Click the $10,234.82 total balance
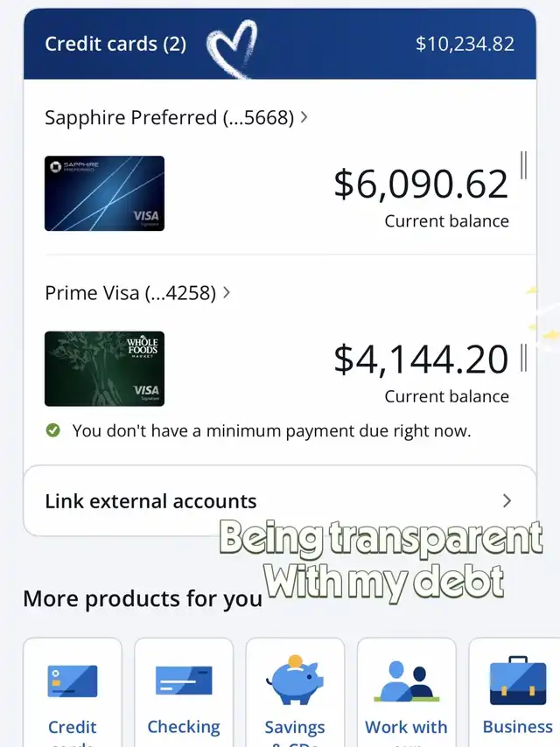 click(x=465, y=44)
